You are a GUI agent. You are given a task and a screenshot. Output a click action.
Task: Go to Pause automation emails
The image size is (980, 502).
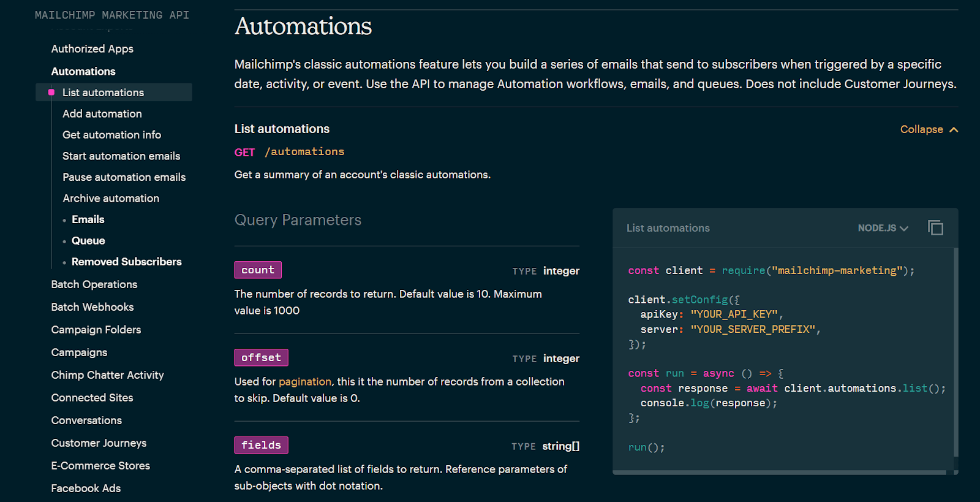[124, 177]
